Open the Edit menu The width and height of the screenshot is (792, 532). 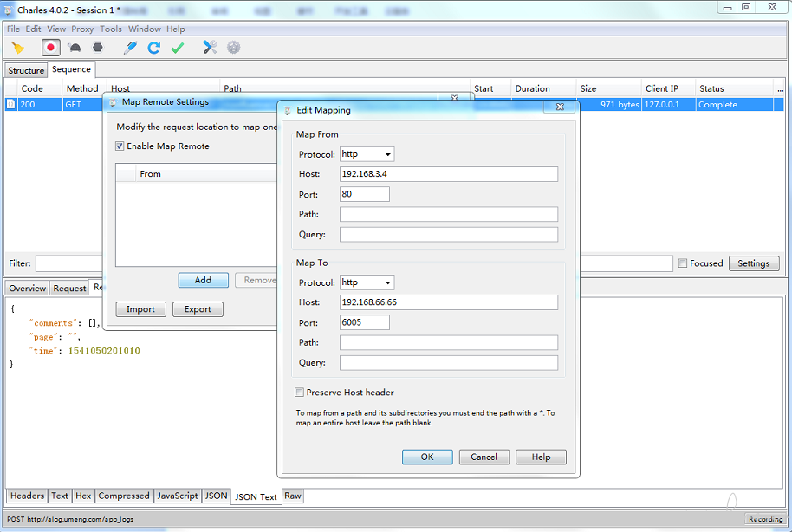click(33, 29)
